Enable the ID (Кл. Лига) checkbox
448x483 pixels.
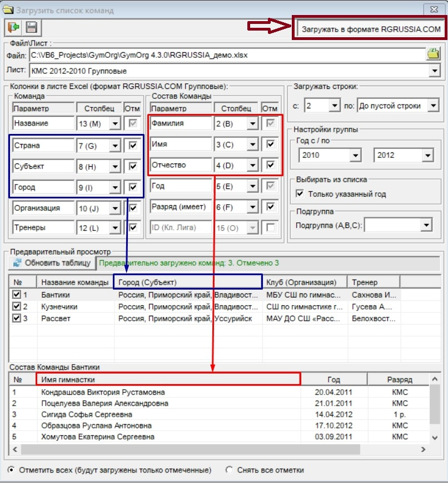pos(270,227)
